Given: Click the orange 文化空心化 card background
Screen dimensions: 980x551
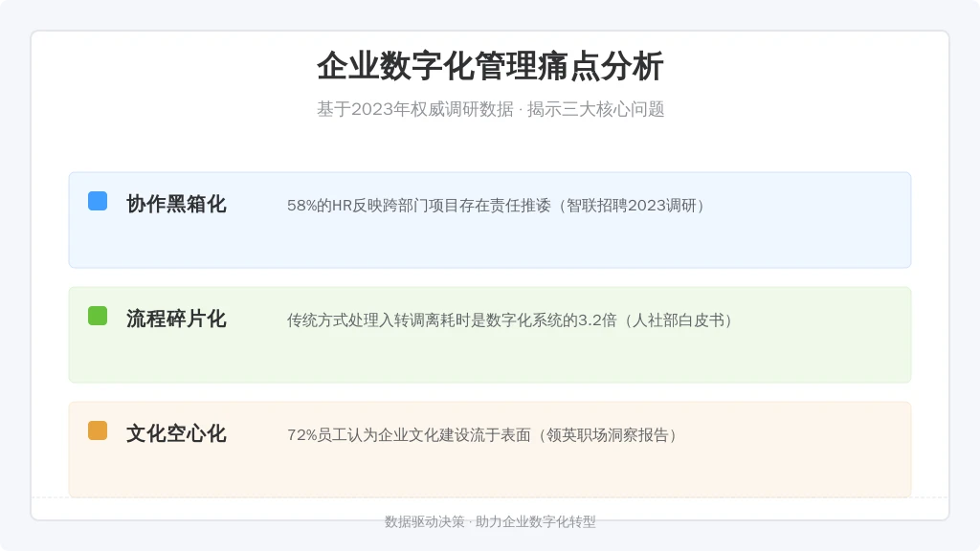Looking at the screenshot, I should (490, 450).
